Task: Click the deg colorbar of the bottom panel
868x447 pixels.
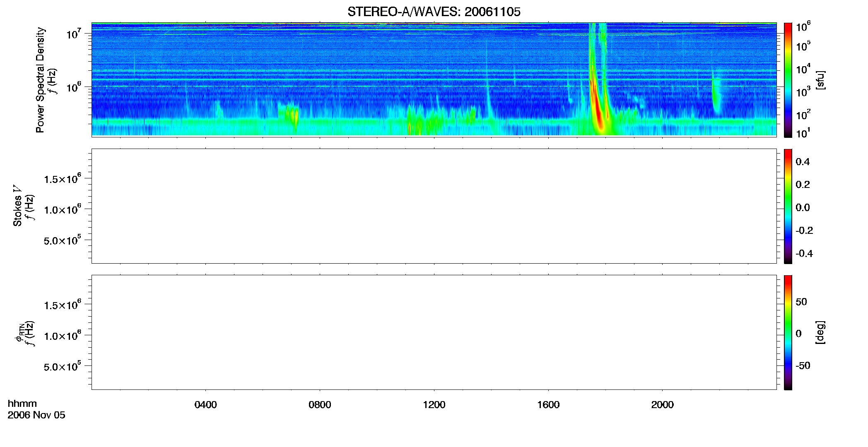Action: pyautogui.click(x=788, y=332)
